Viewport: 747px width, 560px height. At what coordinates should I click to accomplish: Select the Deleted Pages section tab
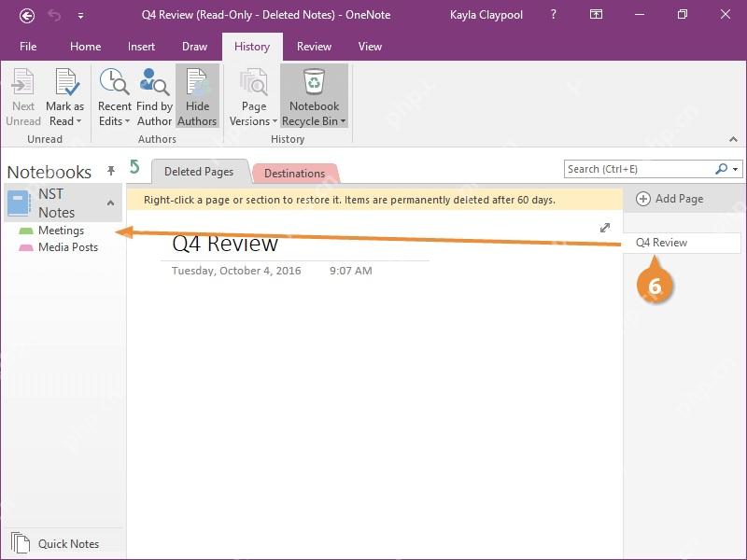199,172
